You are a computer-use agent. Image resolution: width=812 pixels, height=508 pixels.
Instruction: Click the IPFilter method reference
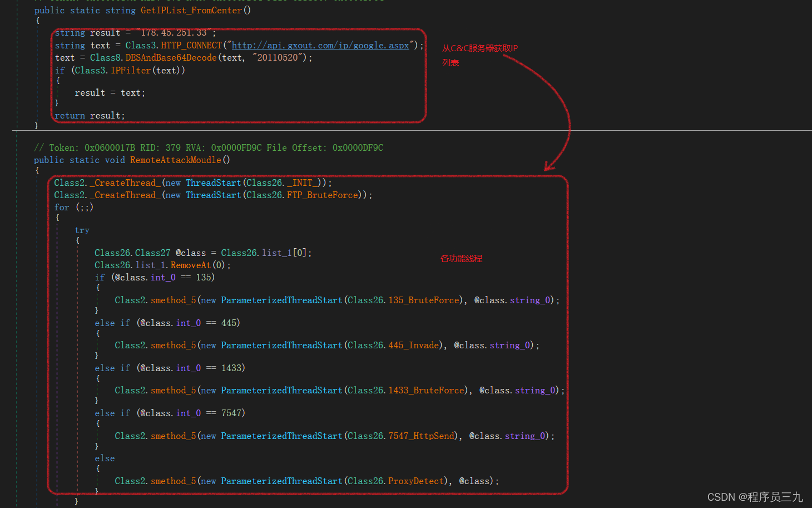click(131, 71)
